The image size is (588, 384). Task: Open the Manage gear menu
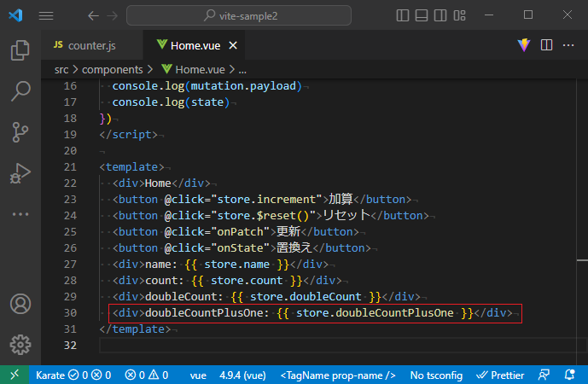[x=20, y=345]
